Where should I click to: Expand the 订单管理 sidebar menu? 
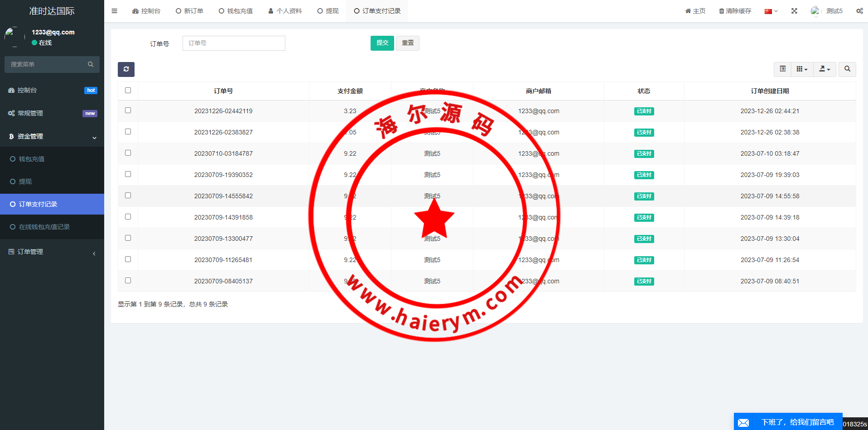click(52, 252)
